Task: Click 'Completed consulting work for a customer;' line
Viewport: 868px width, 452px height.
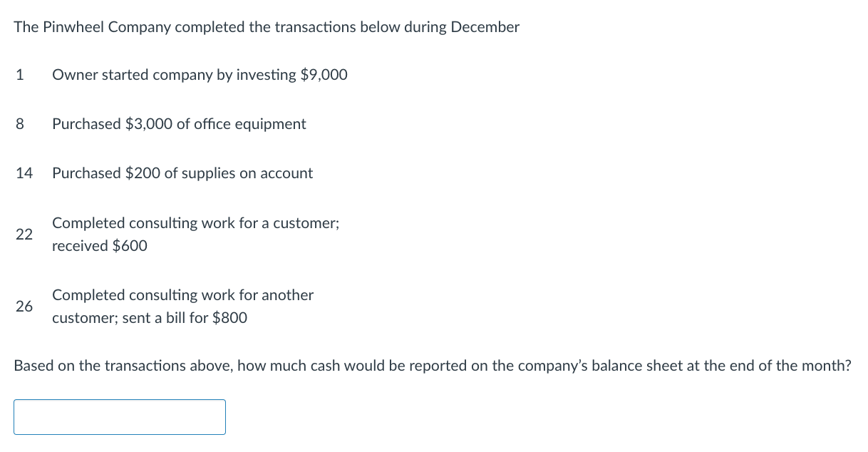Action: [x=195, y=223]
